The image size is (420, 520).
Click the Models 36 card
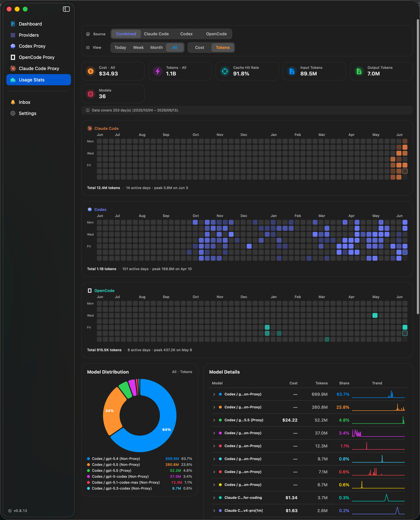113,94
